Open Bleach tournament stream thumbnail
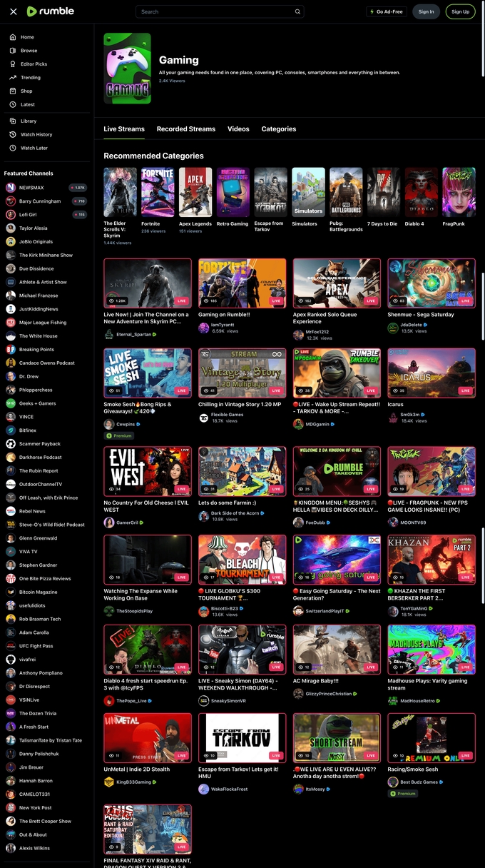 tap(242, 560)
